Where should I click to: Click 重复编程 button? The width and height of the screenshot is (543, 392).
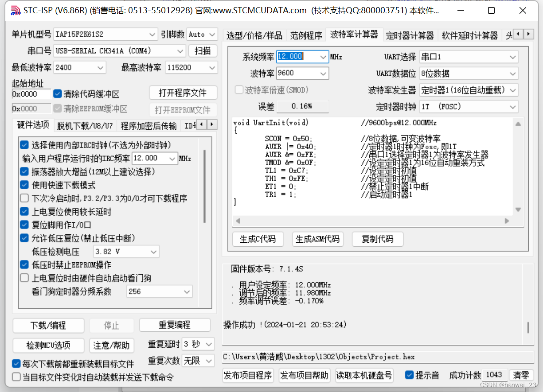point(175,325)
